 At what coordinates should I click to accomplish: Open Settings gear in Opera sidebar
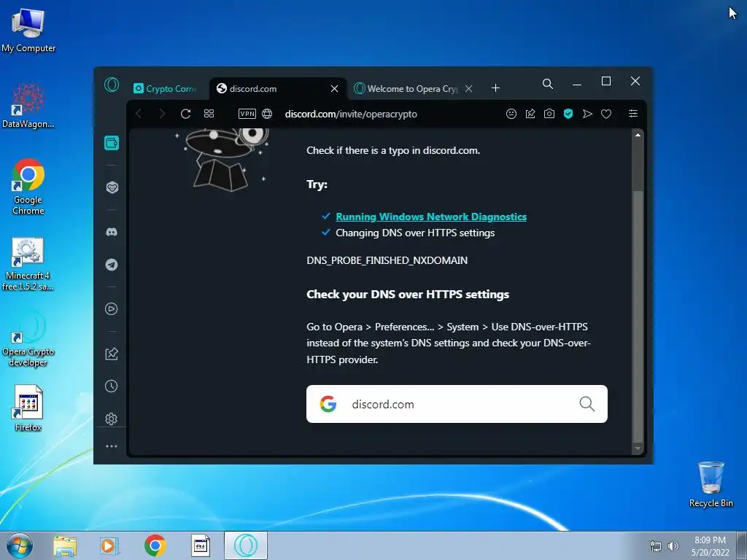(x=111, y=419)
